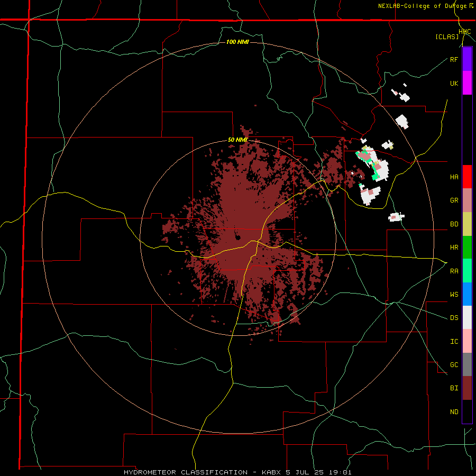Viewport: 476px width, 476px height.
Task: Click the brown BI legend swatch
Action: pyautogui.click(x=467, y=388)
